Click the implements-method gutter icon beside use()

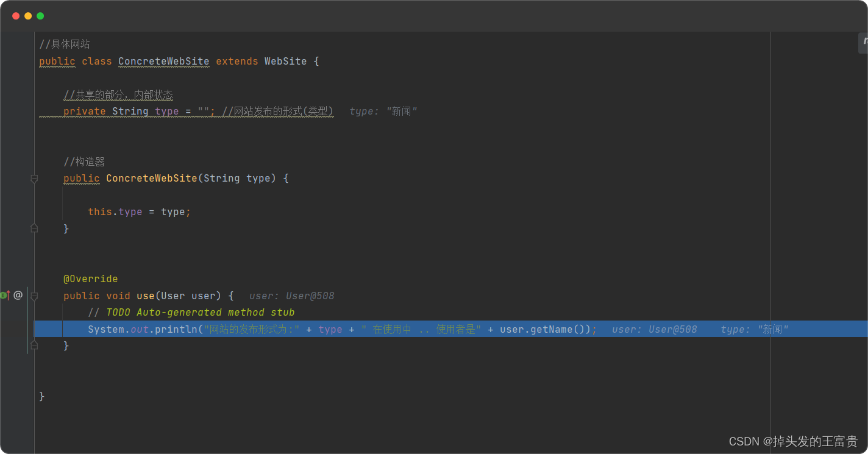tap(5, 296)
